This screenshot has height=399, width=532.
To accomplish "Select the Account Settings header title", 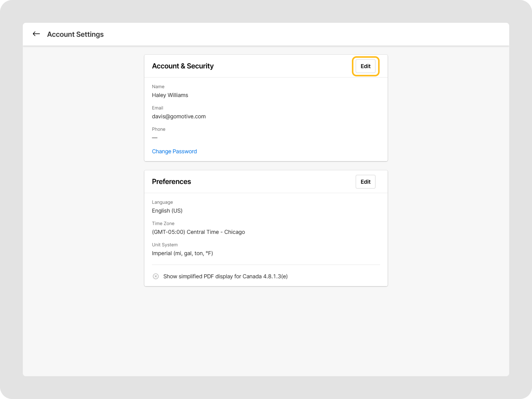I will coord(75,34).
